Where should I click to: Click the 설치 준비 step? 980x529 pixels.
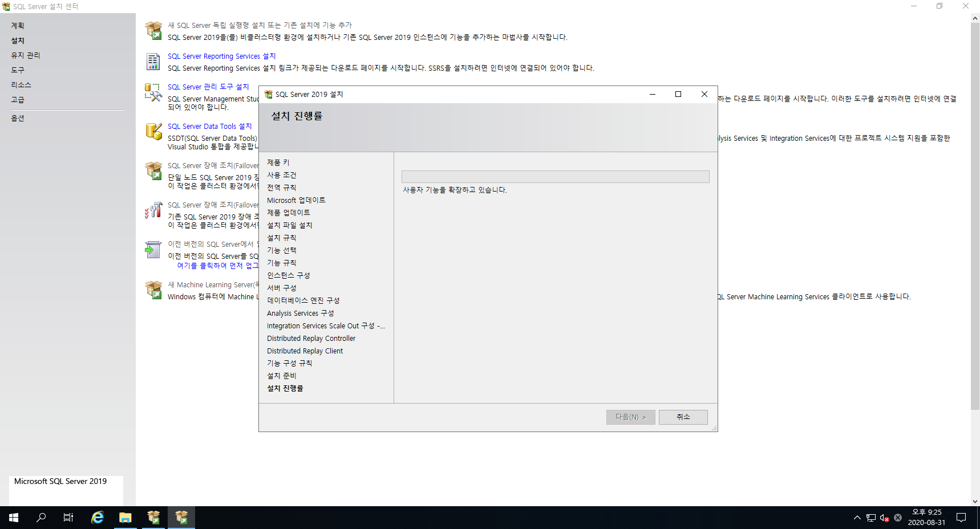pos(282,376)
